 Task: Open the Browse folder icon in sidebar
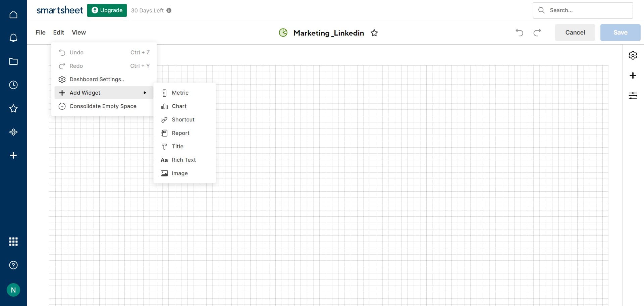13,61
